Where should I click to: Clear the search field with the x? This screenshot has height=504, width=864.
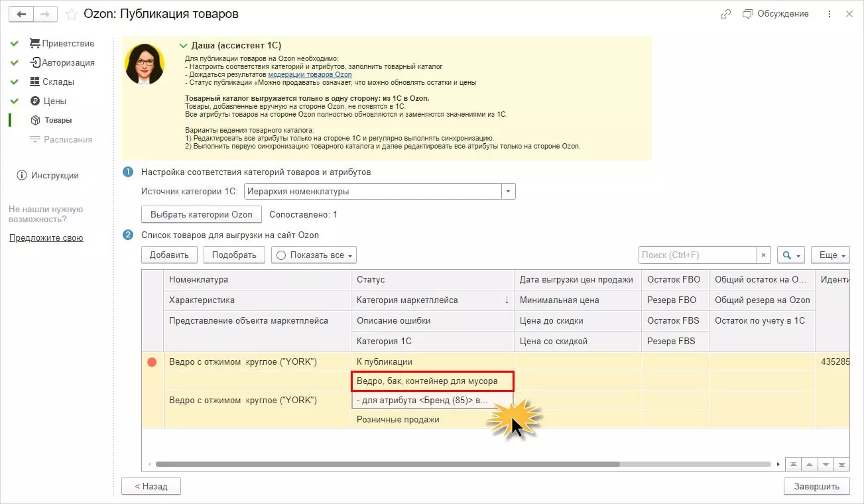pos(765,255)
